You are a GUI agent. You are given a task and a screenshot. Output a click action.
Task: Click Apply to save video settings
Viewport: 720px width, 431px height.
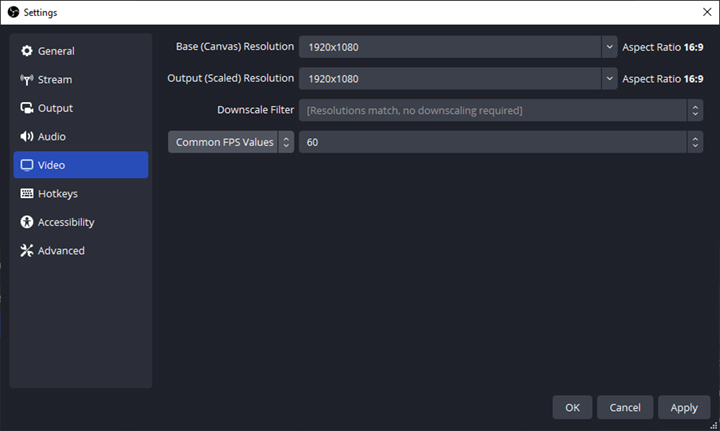[684, 407]
